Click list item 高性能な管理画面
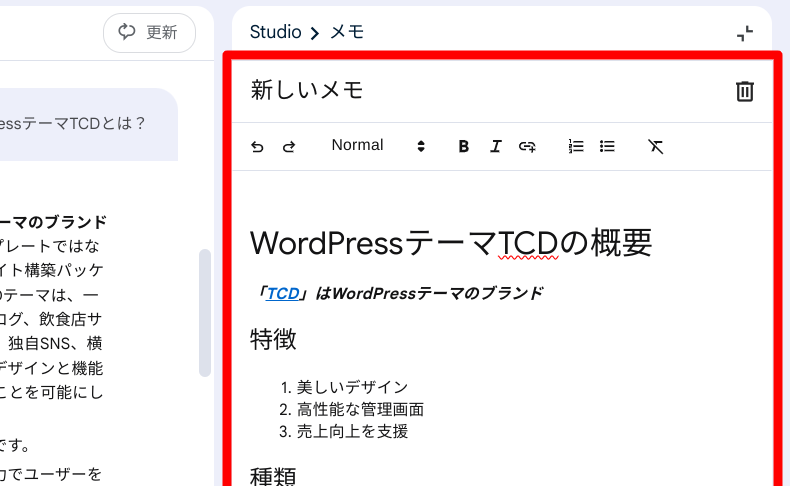This screenshot has height=486, width=790. 360,409
